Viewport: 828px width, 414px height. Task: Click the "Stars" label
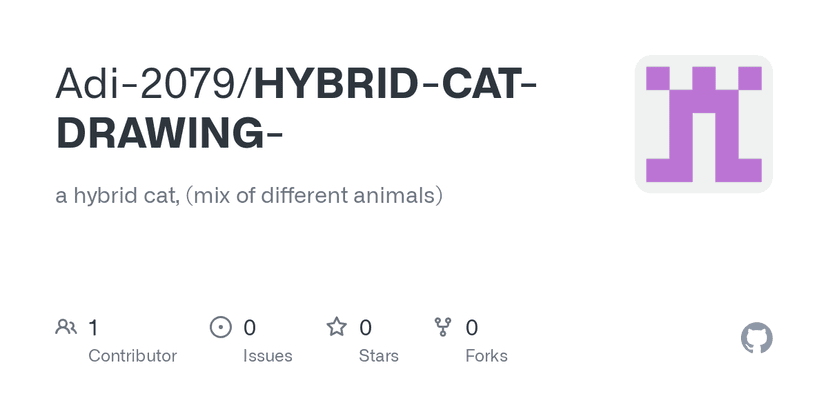point(377,356)
